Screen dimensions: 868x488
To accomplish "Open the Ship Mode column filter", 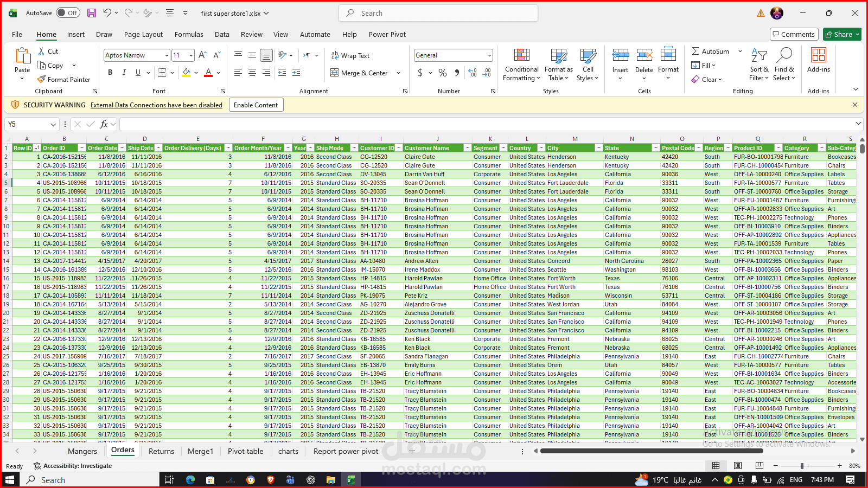I will 354,148.
